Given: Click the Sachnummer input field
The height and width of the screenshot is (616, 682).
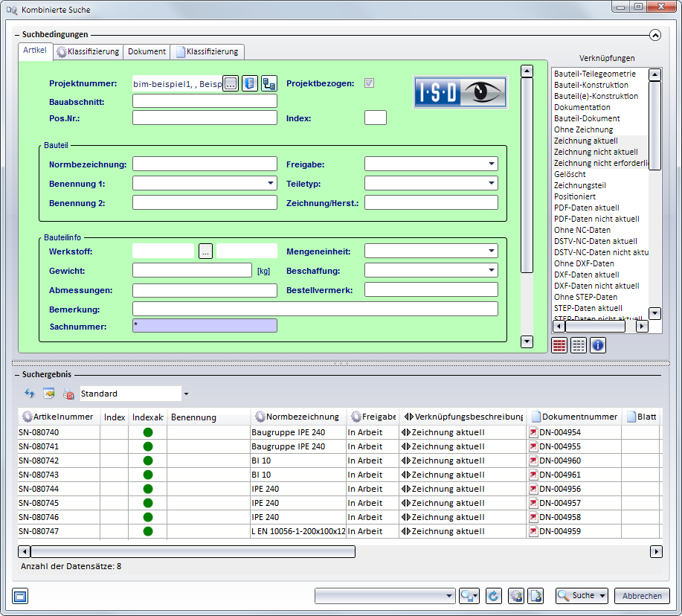Looking at the screenshot, I should 205,326.
